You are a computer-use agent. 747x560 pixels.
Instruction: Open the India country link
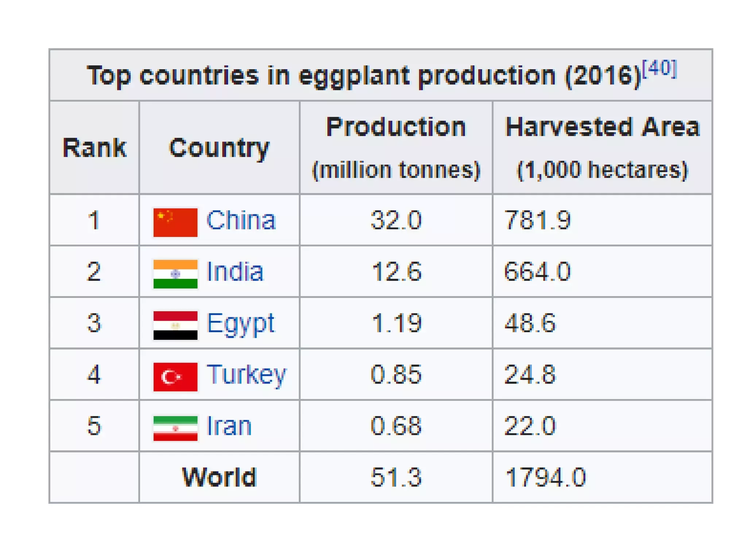[235, 272]
